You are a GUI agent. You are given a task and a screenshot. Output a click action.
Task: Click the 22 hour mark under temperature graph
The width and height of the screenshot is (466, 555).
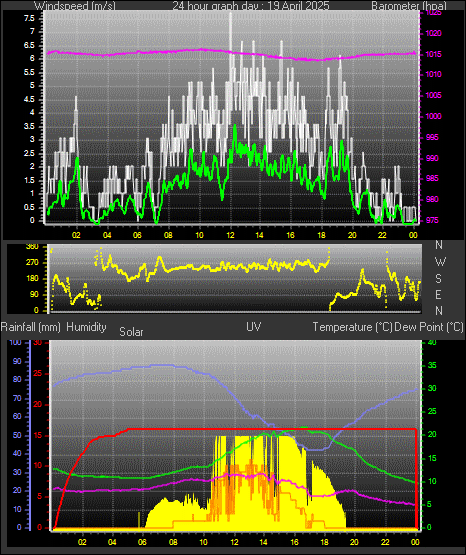point(385,542)
